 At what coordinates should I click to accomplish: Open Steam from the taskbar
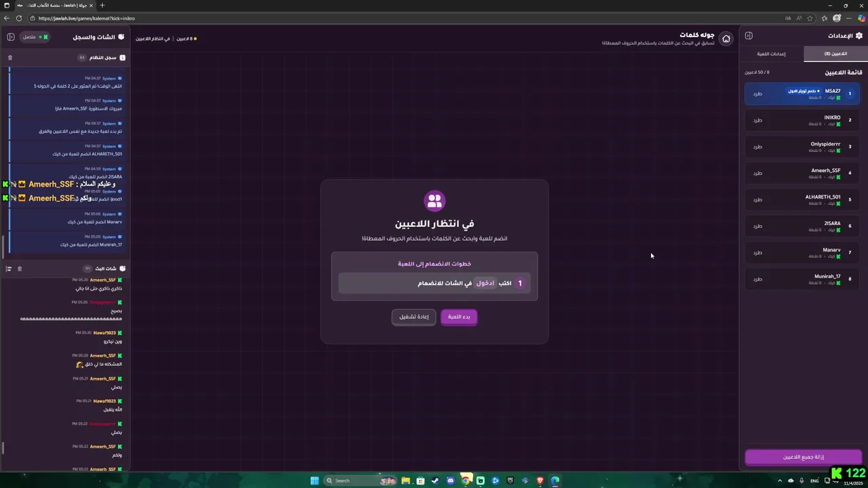435,481
